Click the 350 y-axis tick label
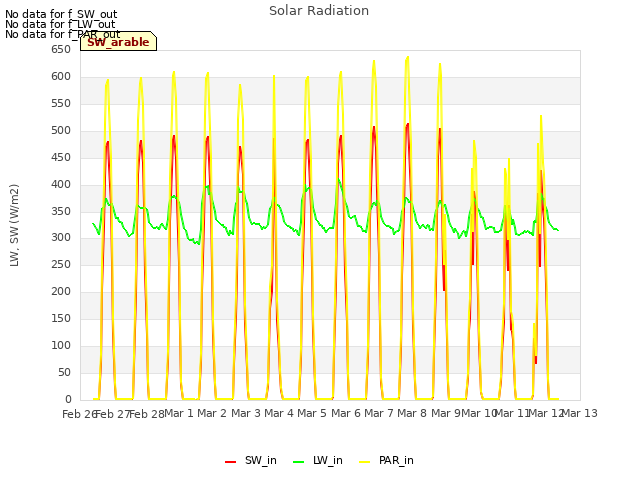Screen dimensions: 640x480 point(61,211)
